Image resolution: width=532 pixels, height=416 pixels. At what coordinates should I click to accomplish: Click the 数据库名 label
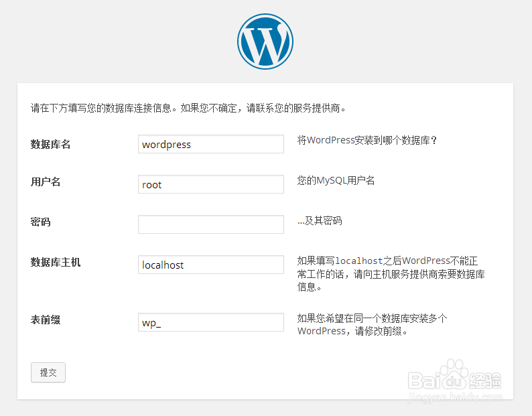tap(50, 144)
